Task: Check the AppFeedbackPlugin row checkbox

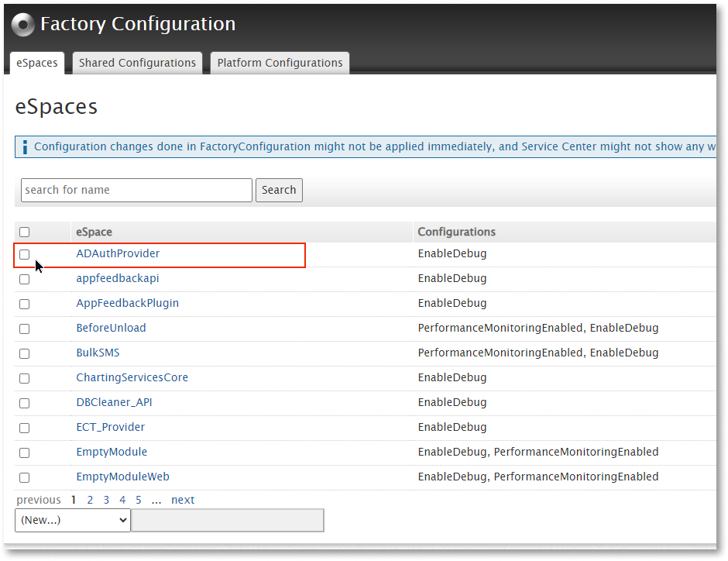Action: (24, 304)
